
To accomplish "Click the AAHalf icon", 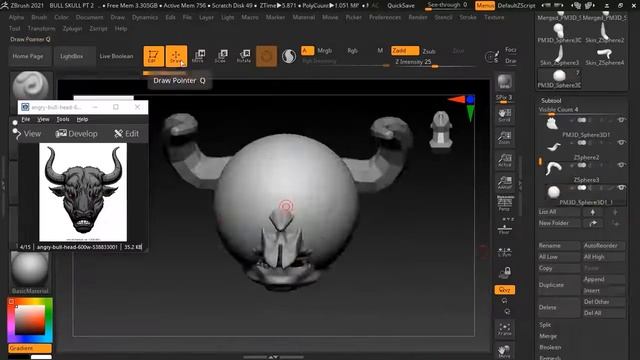I will click(504, 182).
